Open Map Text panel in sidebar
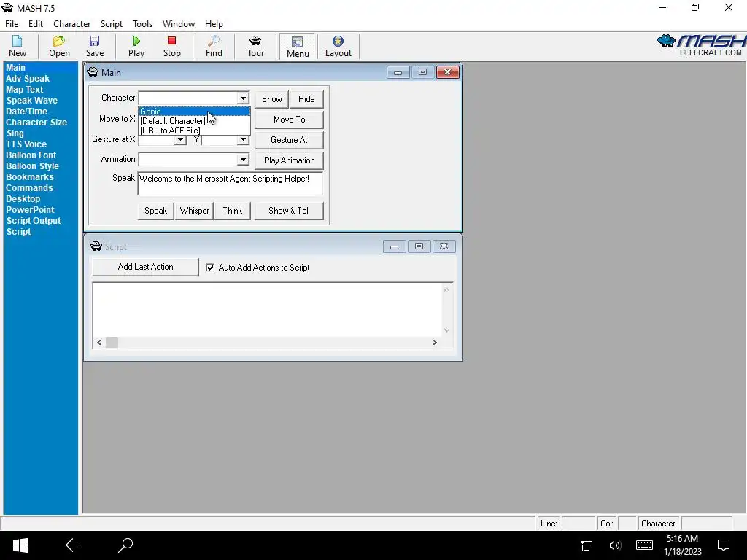Viewport: 747px width, 560px height. click(25, 90)
